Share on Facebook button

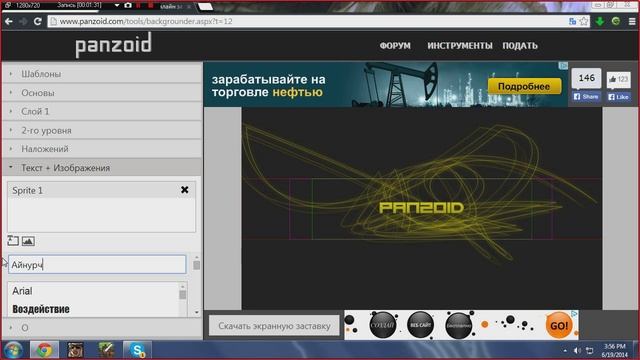click(586, 97)
